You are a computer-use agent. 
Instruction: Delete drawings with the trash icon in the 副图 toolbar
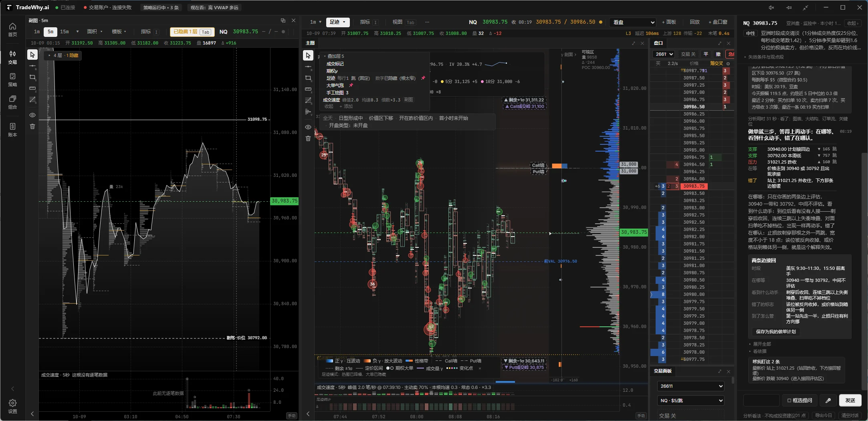32,126
